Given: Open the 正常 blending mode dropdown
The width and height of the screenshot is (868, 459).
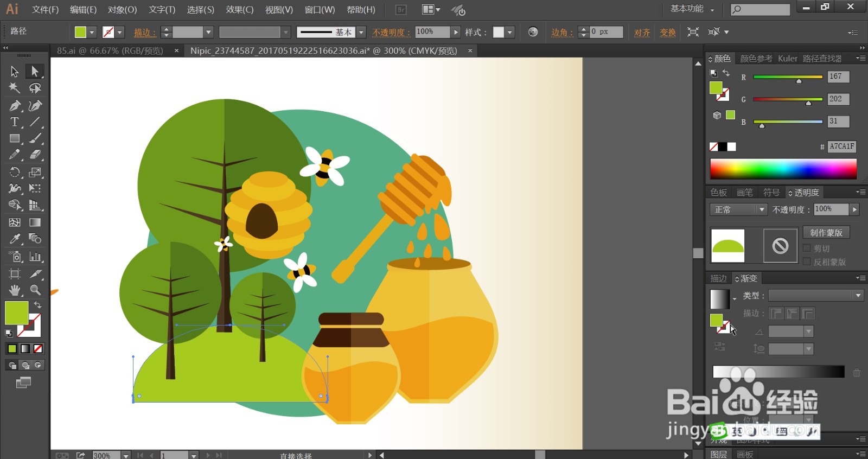Looking at the screenshot, I should tap(738, 209).
